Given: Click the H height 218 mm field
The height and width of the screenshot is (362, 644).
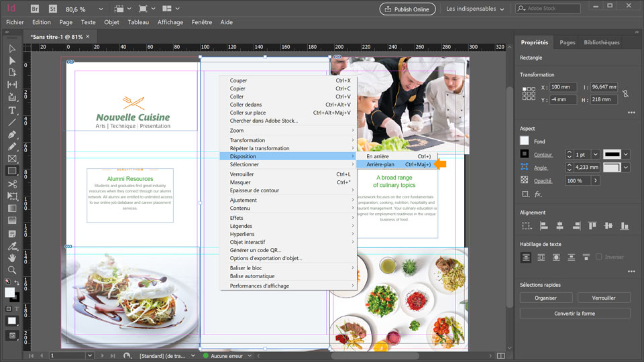Looking at the screenshot, I should (x=604, y=99).
